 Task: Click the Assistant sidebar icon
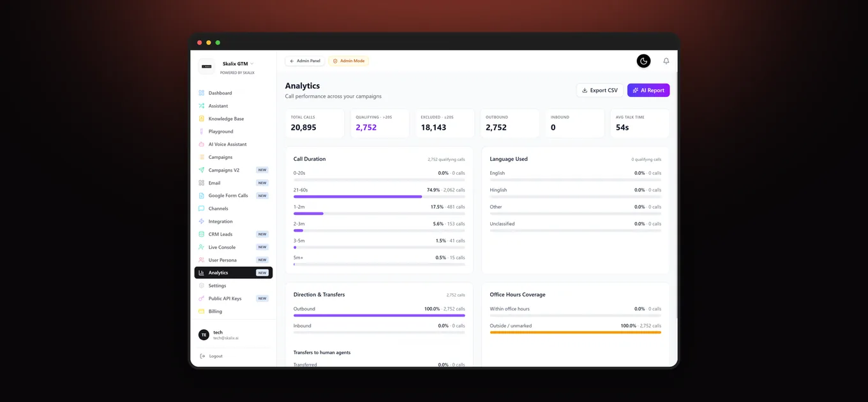pos(202,106)
